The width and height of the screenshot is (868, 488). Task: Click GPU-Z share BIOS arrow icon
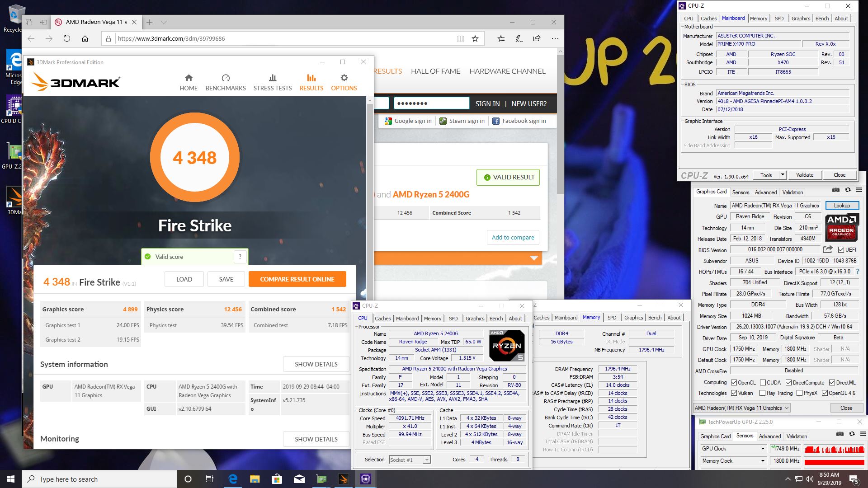(x=828, y=249)
